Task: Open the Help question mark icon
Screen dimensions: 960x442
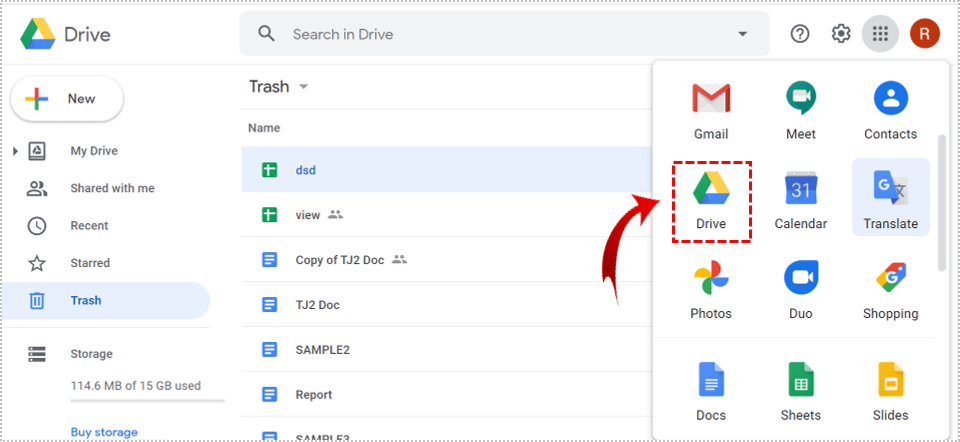Action: (x=800, y=34)
